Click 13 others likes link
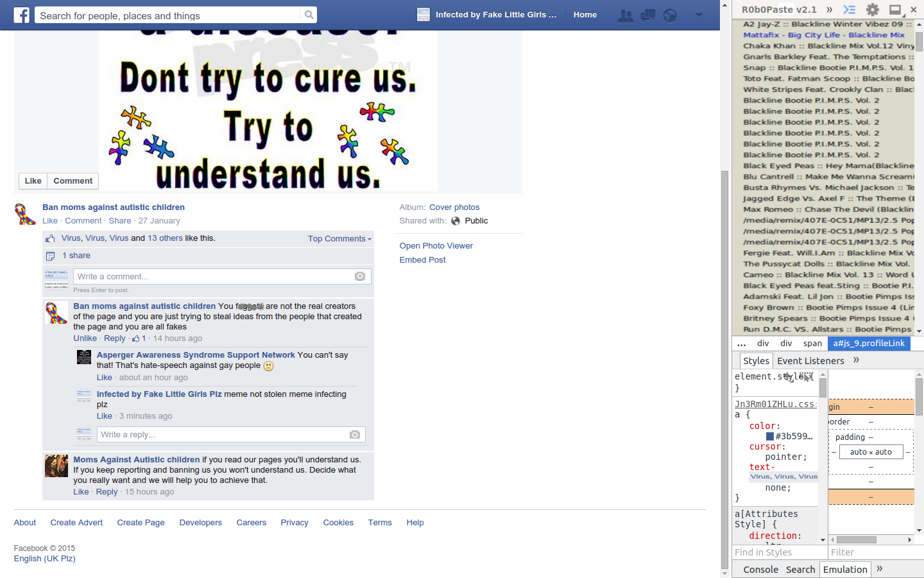The width and height of the screenshot is (924, 578). (165, 238)
